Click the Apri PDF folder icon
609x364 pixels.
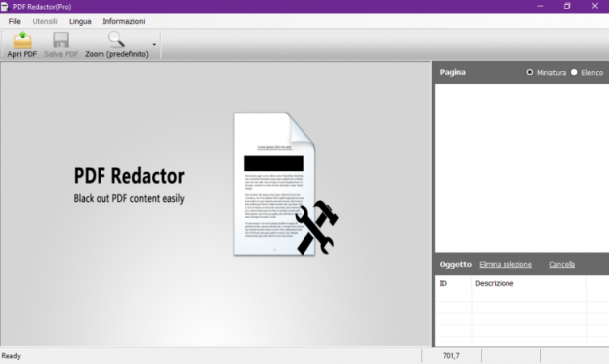[22, 40]
